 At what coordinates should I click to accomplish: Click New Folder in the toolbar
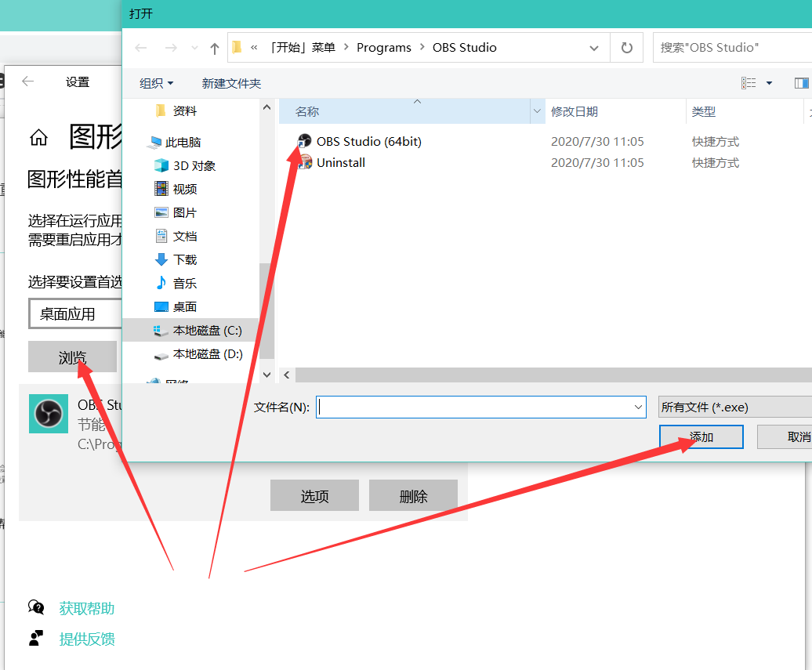231,83
